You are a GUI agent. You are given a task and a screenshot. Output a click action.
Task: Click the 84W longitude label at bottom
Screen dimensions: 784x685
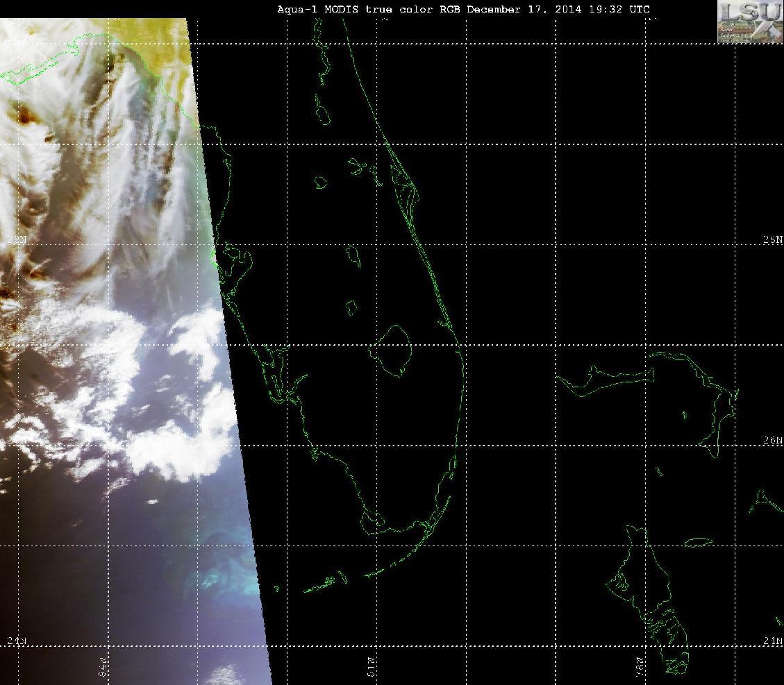pos(103,667)
